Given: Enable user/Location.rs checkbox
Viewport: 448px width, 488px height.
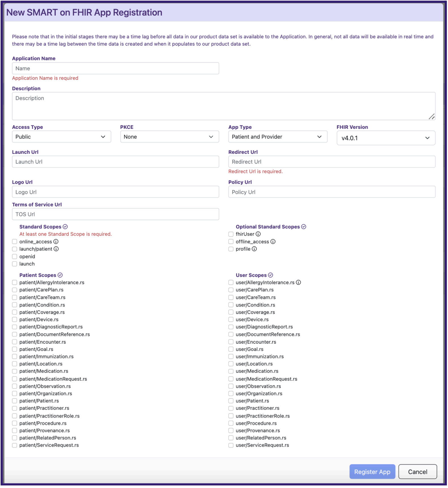Looking at the screenshot, I should point(231,364).
